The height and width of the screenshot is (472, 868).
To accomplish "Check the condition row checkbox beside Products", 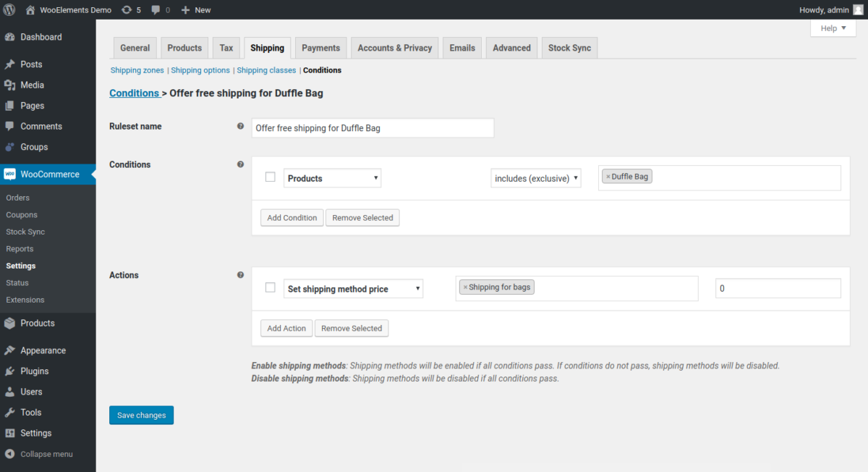I will [x=270, y=177].
